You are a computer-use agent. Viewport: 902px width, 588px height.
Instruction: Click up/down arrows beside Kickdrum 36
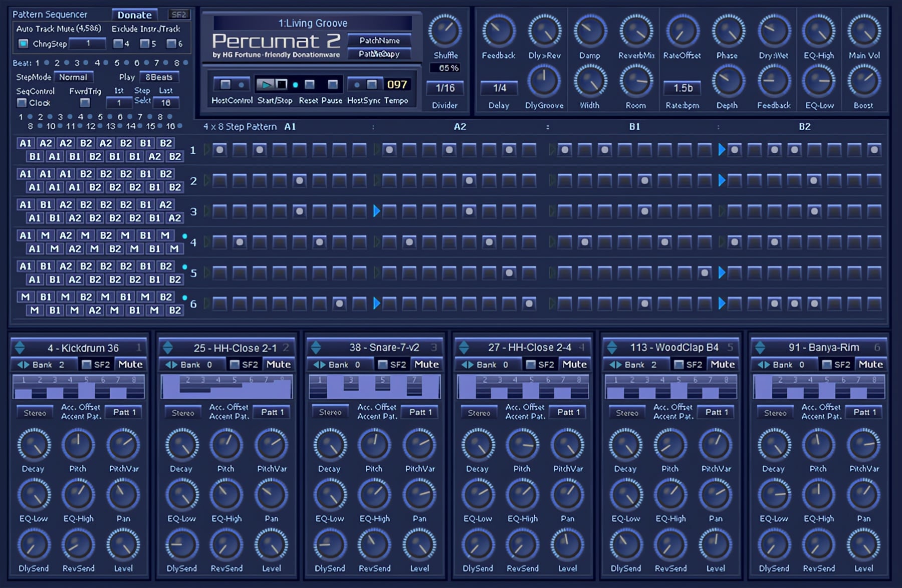coord(20,347)
